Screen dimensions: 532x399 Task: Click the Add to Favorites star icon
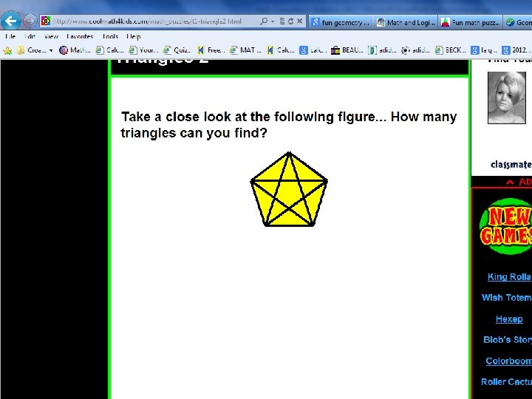point(7,50)
